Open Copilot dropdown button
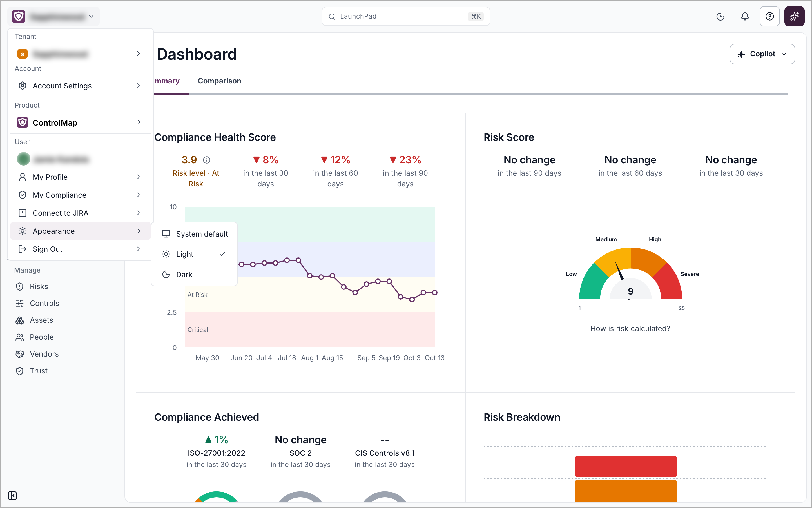812x508 pixels. point(762,54)
